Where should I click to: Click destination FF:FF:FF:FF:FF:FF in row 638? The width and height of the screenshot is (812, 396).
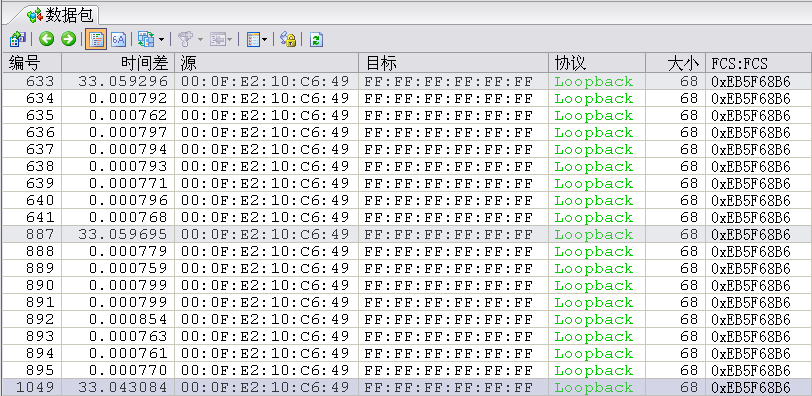click(x=448, y=166)
